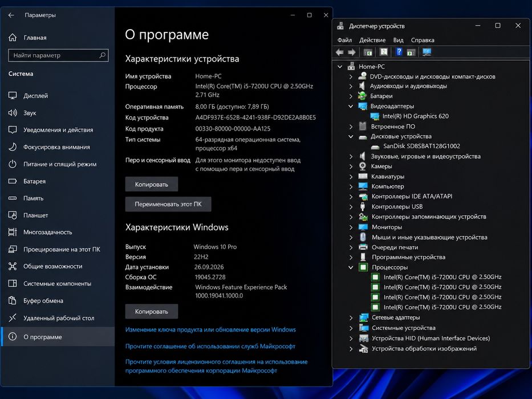Screen dimensions: 532x399
Task: Collapse Процессоры node
Action: 351,267
